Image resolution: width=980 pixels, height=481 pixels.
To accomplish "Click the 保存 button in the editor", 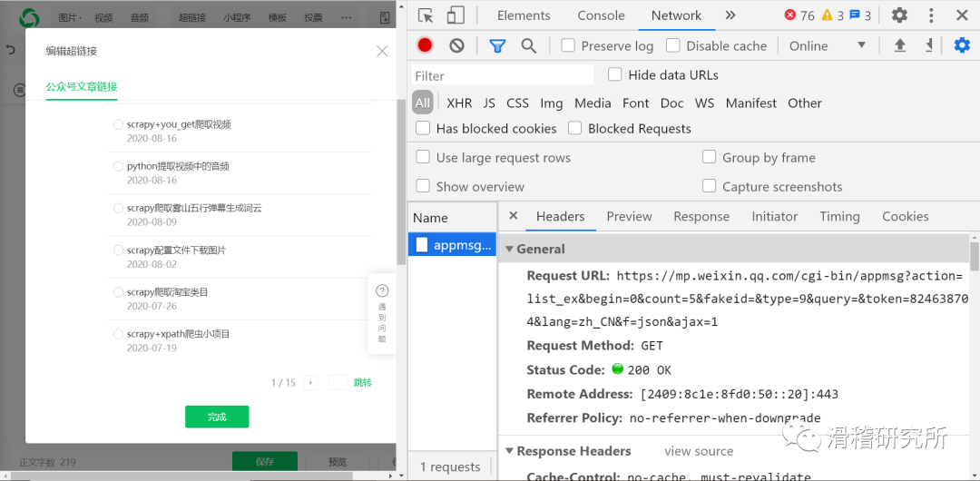I will click(265, 462).
